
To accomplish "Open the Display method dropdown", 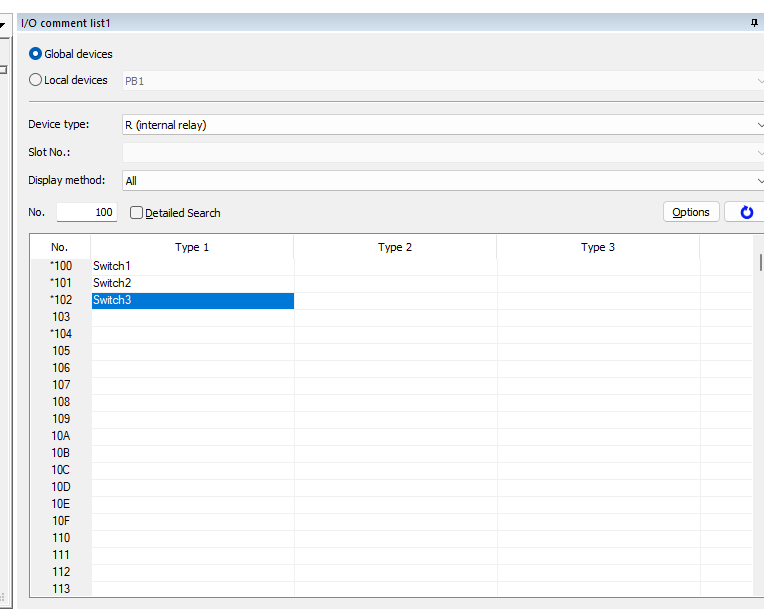I will click(443, 181).
